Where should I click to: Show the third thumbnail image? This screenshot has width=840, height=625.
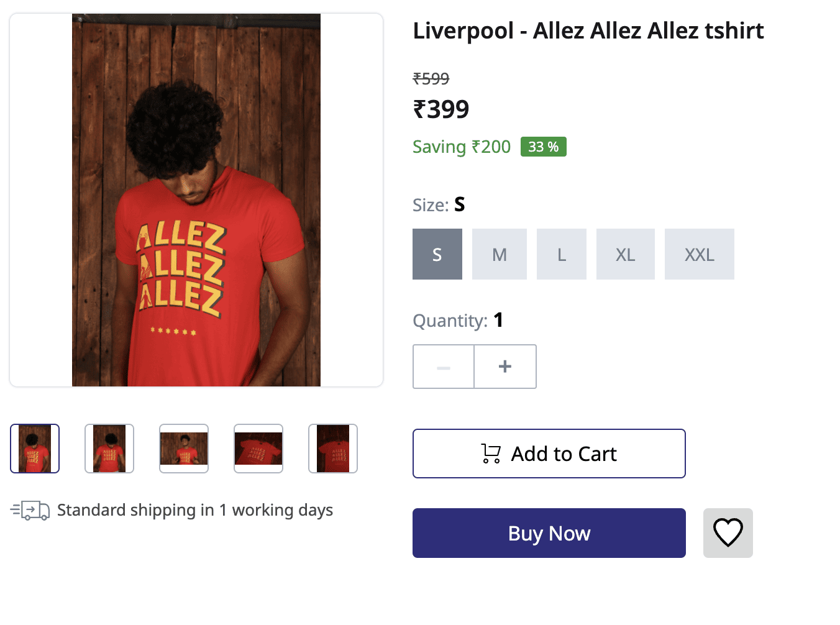pos(184,449)
